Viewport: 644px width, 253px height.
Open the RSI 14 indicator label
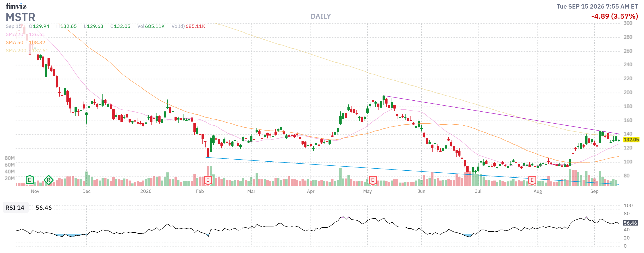(x=15, y=208)
